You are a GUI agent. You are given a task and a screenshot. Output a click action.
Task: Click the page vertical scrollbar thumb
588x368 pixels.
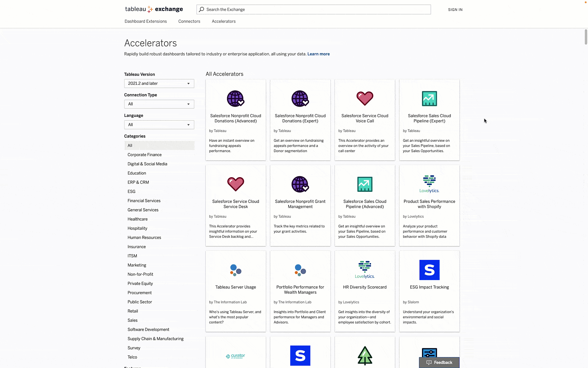coord(586,37)
